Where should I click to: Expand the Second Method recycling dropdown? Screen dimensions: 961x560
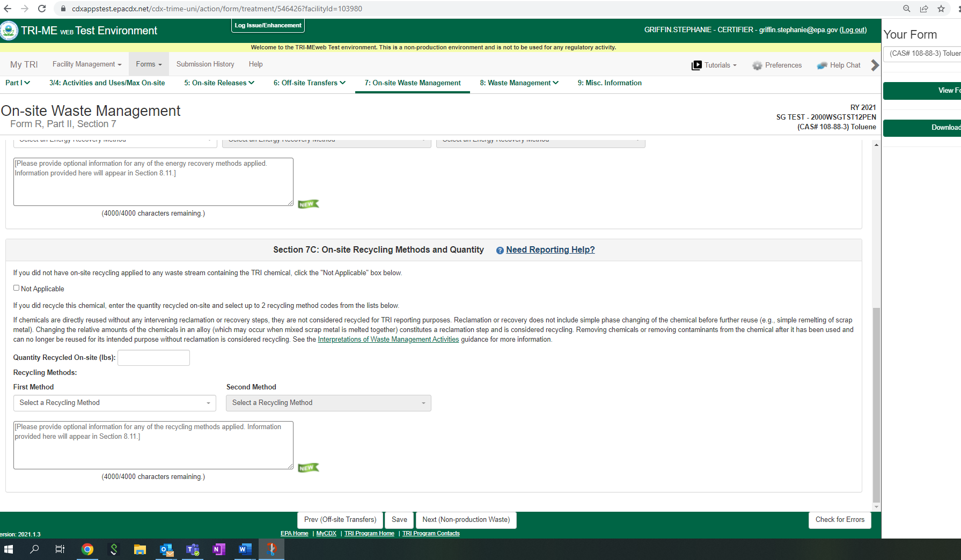tap(328, 403)
